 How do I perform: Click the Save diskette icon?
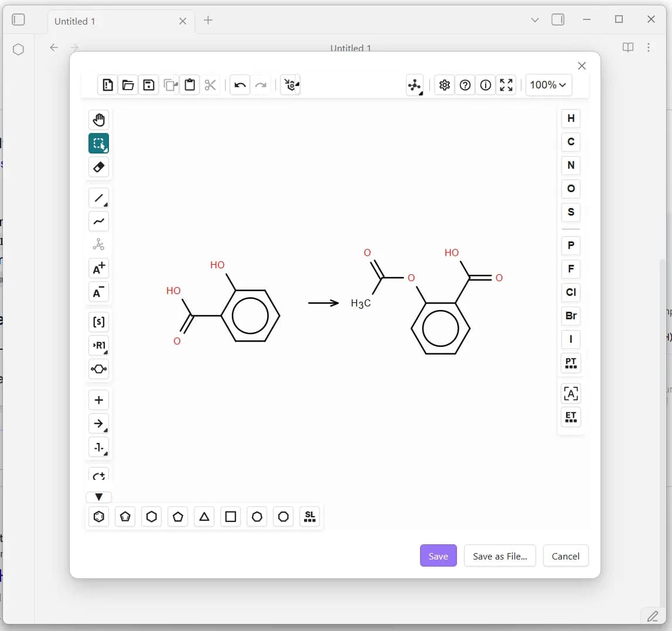[149, 85]
